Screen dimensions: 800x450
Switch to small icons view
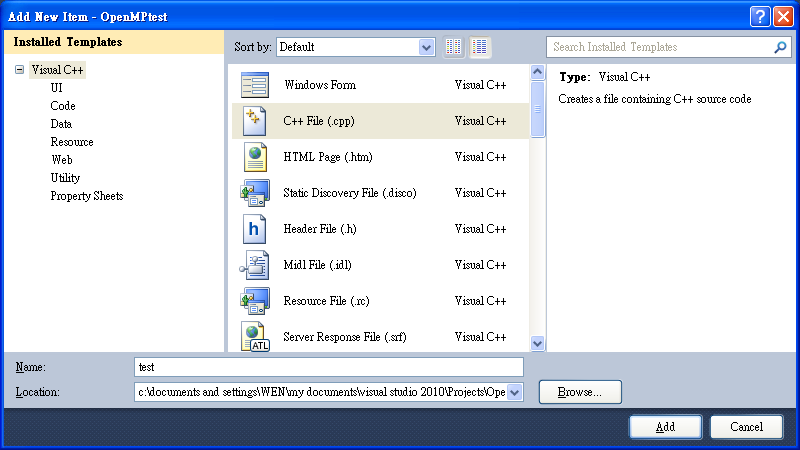point(455,47)
